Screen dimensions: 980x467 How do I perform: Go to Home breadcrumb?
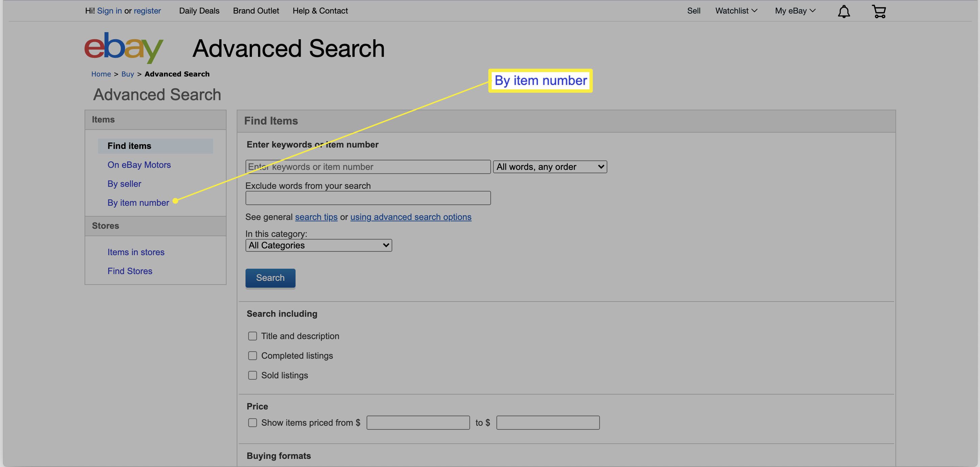101,74
